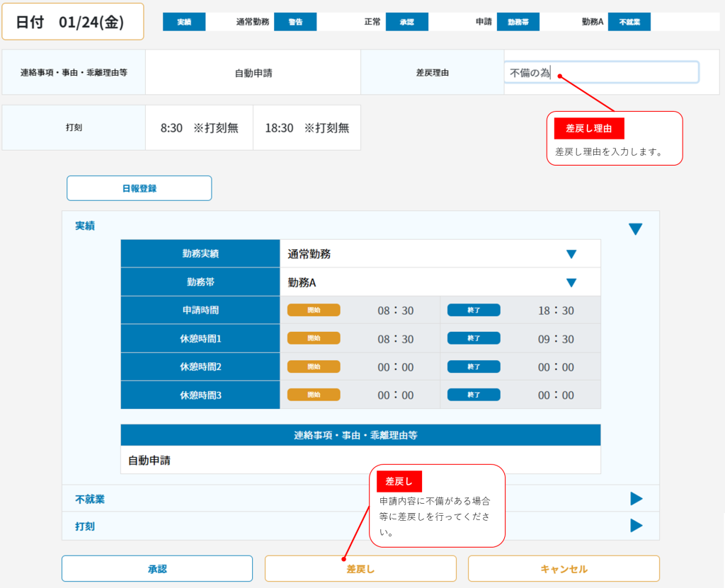The width and height of the screenshot is (725, 588).
Task: Click the 不就業 badge beside 勤務A
Action: pyautogui.click(x=629, y=22)
